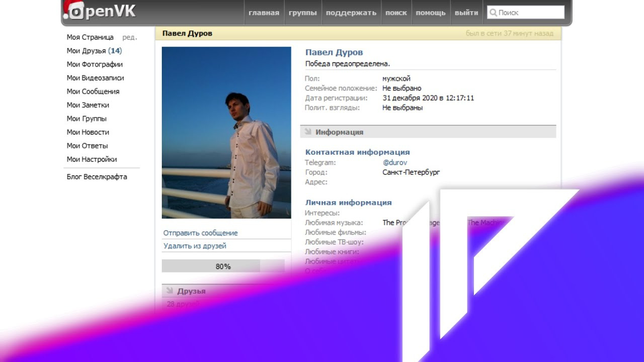
Task: Open Мои Сообщения
Action: click(x=93, y=92)
